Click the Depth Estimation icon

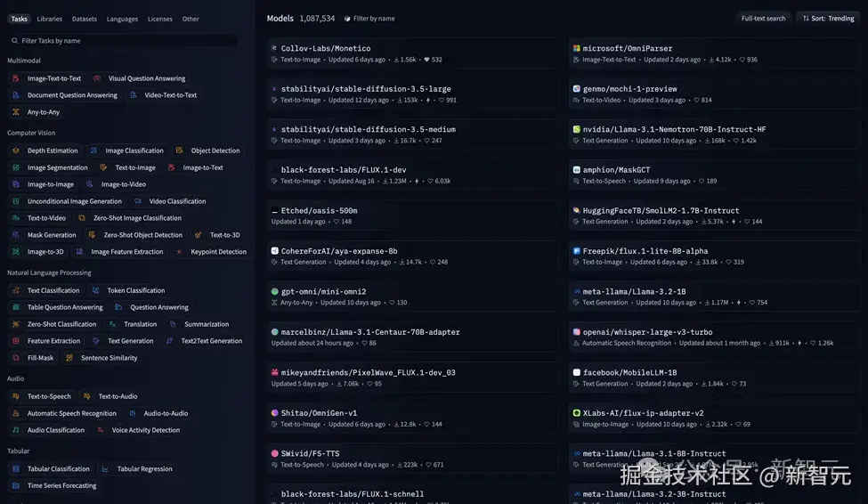[16, 150]
